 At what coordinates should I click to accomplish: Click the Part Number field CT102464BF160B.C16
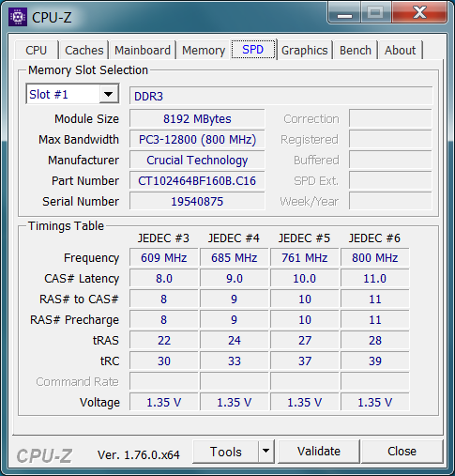tap(197, 181)
